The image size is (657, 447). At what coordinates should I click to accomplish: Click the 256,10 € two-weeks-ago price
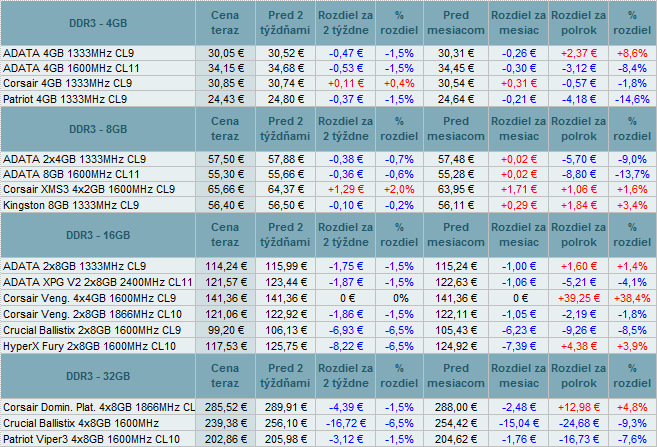286,423
